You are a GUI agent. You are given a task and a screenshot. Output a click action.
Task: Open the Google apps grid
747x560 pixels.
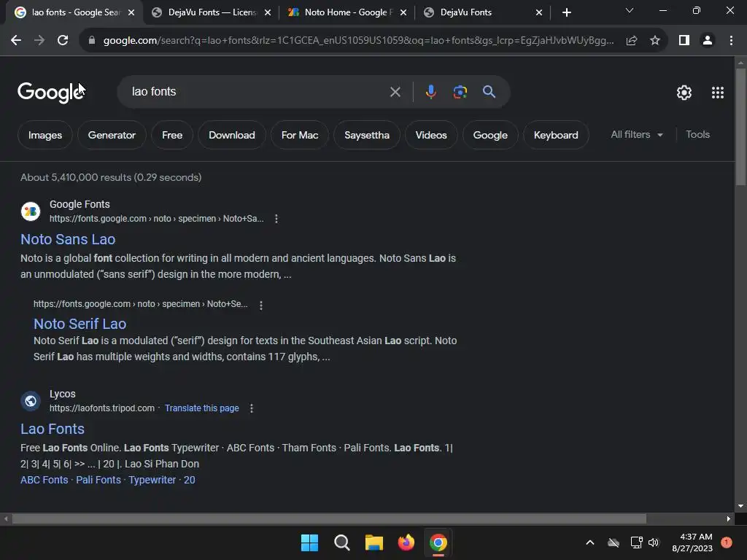(718, 93)
